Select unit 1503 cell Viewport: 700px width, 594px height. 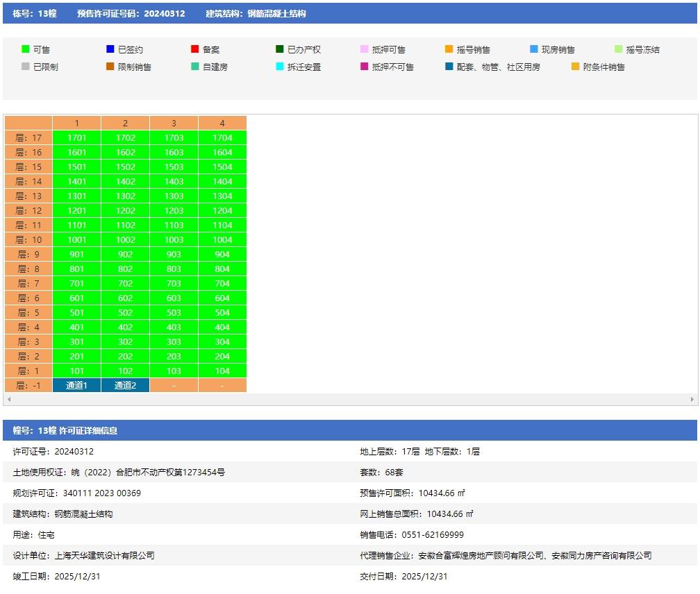coord(174,167)
